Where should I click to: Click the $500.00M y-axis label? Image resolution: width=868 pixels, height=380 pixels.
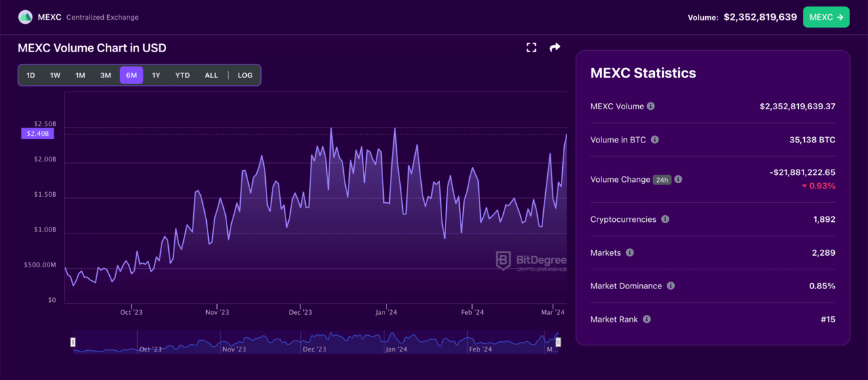click(x=40, y=265)
